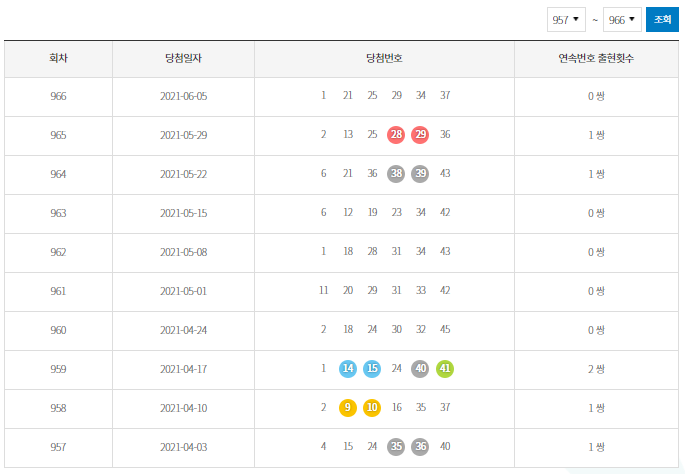
Task: Click the date 2021-05-01
Action: [x=183, y=291]
